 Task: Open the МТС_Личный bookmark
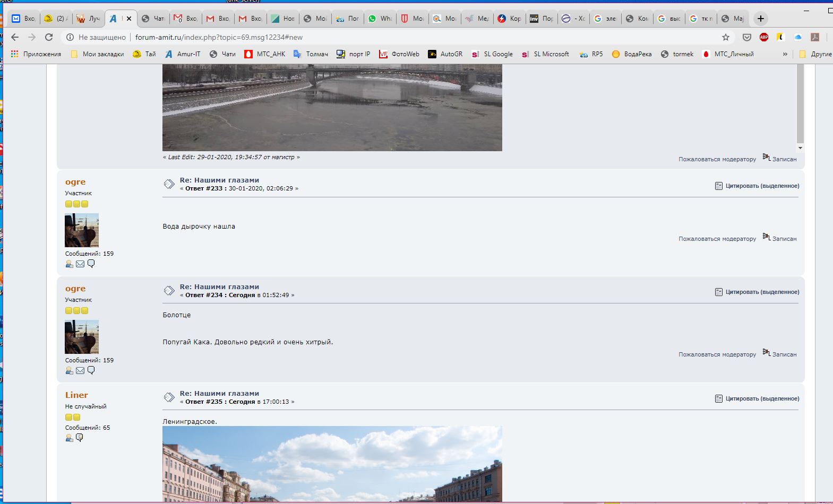point(728,54)
